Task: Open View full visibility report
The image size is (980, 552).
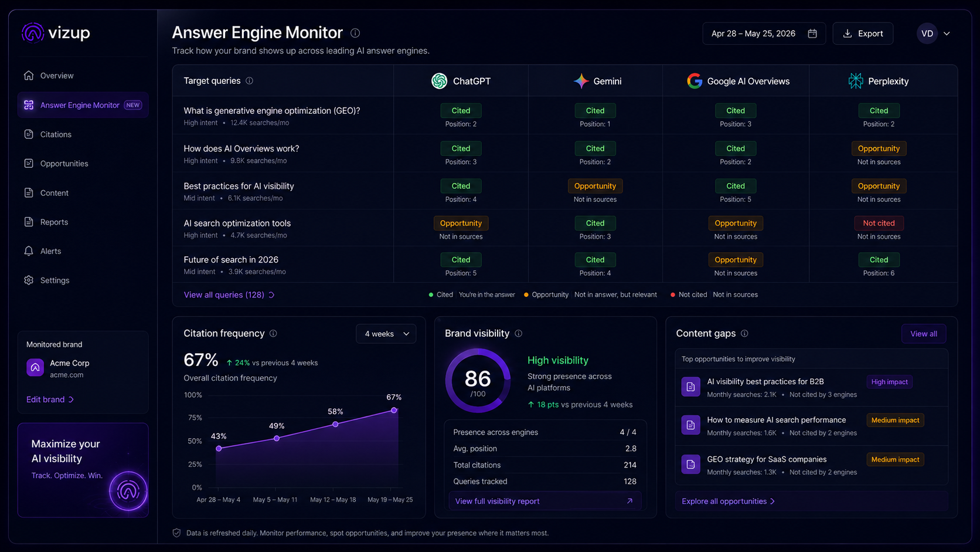Action: click(545, 501)
